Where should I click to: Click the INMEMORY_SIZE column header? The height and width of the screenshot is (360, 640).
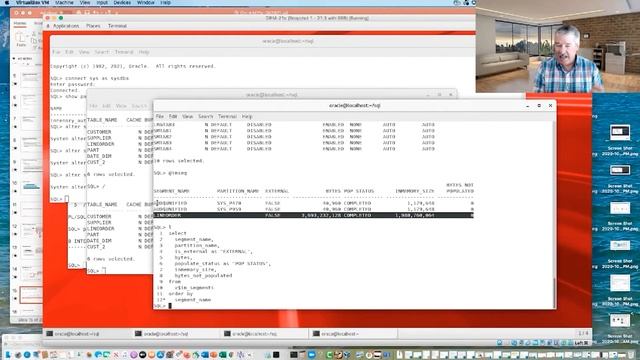(414, 191)
